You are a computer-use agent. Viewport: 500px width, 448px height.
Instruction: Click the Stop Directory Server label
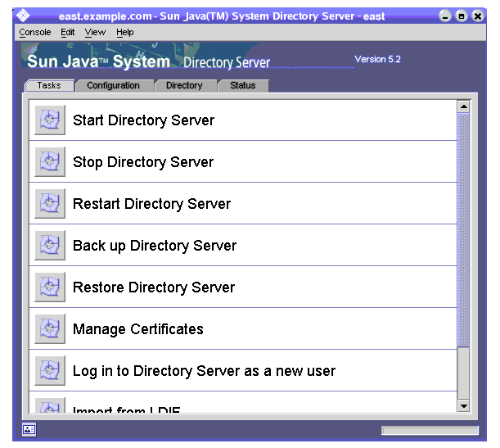pyautogui.click(x=143, y=162)
